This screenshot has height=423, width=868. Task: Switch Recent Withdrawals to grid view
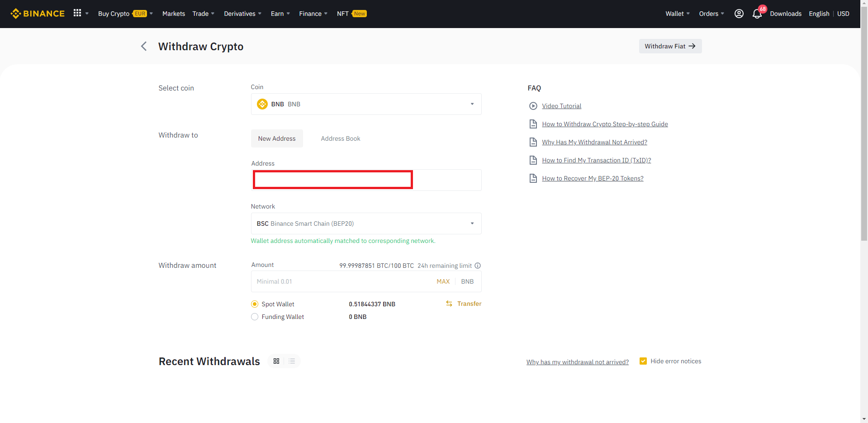(276, 361)
